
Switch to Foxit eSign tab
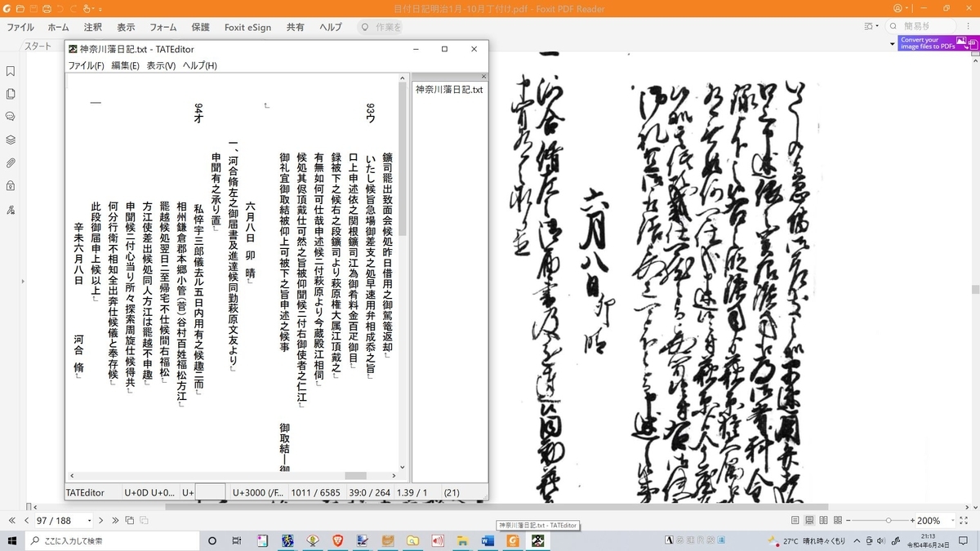click(x=247, y=27)
